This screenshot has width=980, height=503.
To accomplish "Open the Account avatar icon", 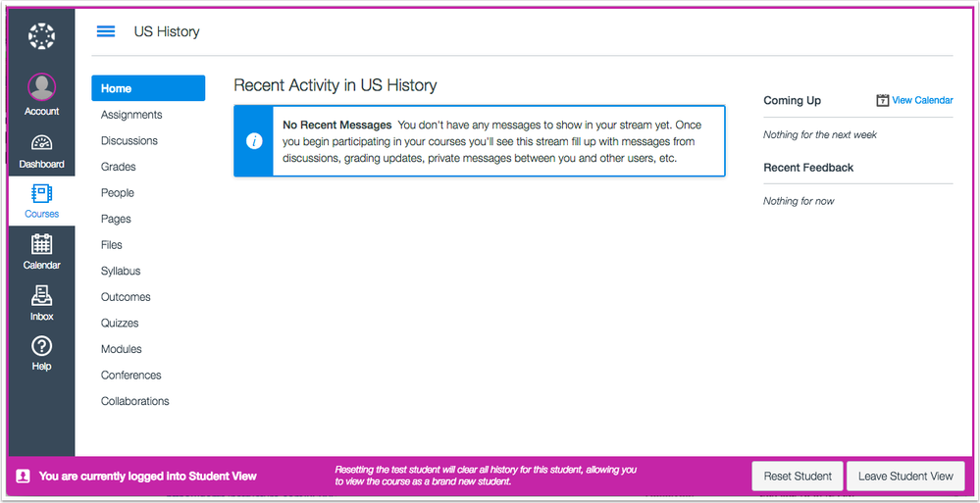I will click(x=41, y=89).
